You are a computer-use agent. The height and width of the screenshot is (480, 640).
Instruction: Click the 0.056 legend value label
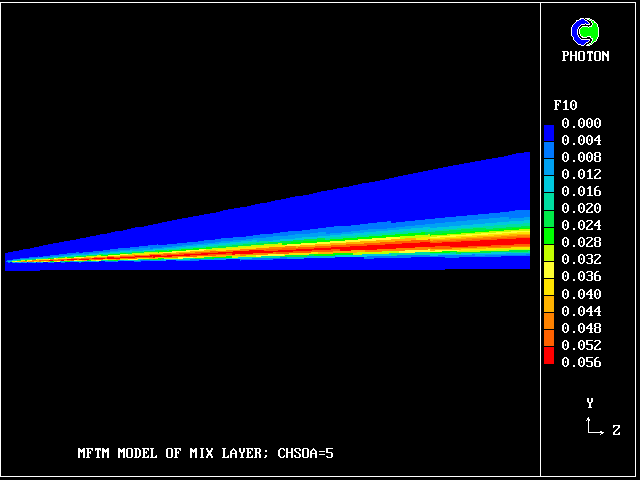[x=581, y=362]
